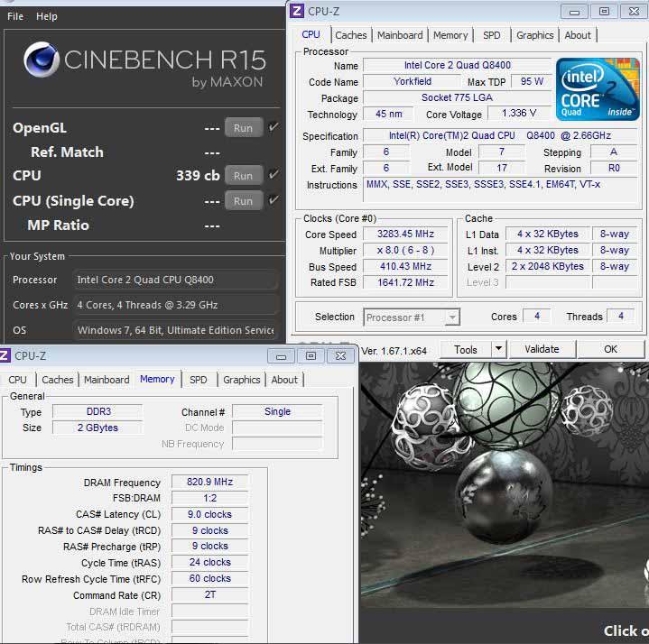Click the CPU score 339 cb

(198, 175)
